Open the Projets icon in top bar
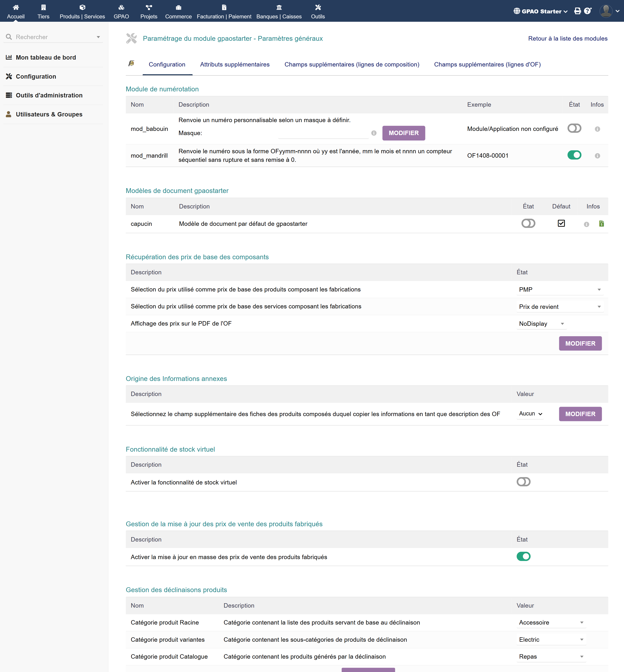Image resolution: width=624 pixels, height=672 pixels. click(x=148, y=8)
